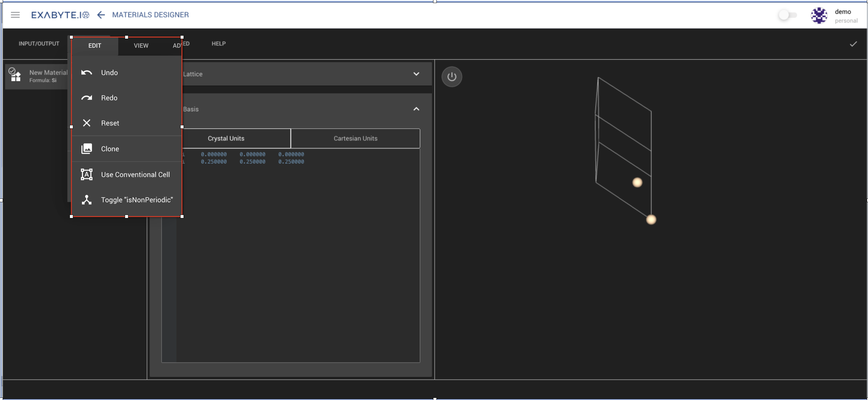Click the Undo icon in the Edit menu
Image resolution: width=868 pixels, height=400 pixels.
[x=87, y=73]
